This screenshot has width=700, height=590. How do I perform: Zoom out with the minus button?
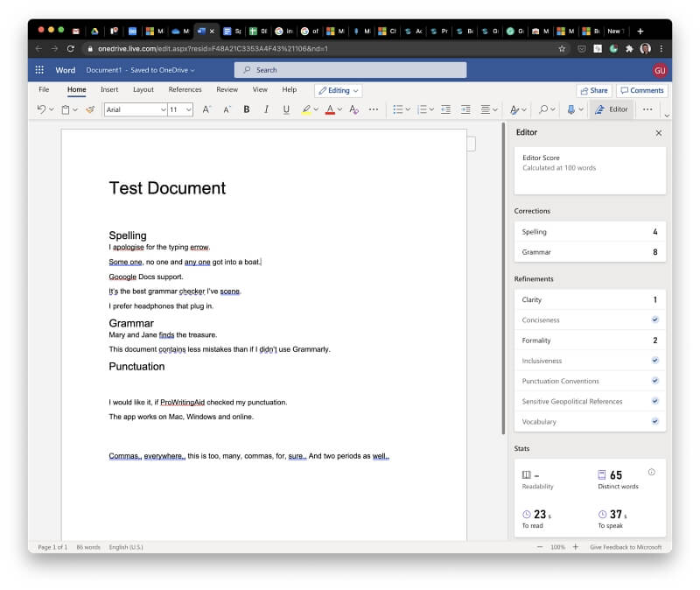coord(540,547)
